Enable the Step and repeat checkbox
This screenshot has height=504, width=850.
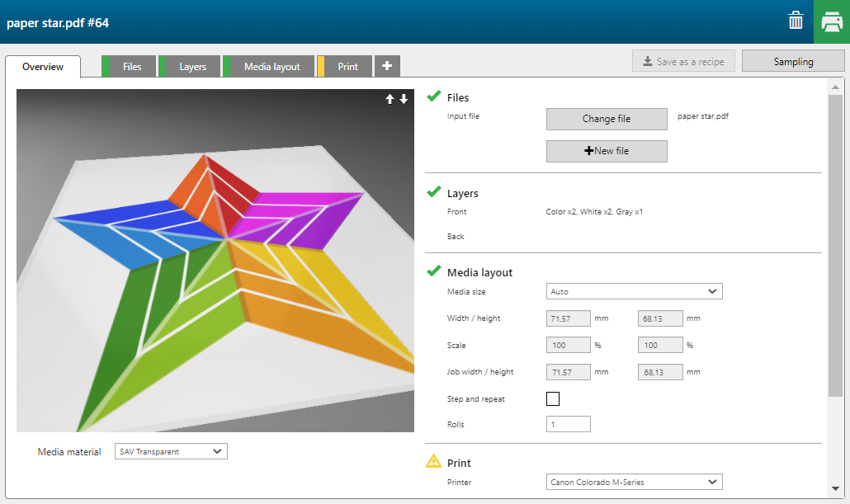pyautogui.click(x=553, y=399)
